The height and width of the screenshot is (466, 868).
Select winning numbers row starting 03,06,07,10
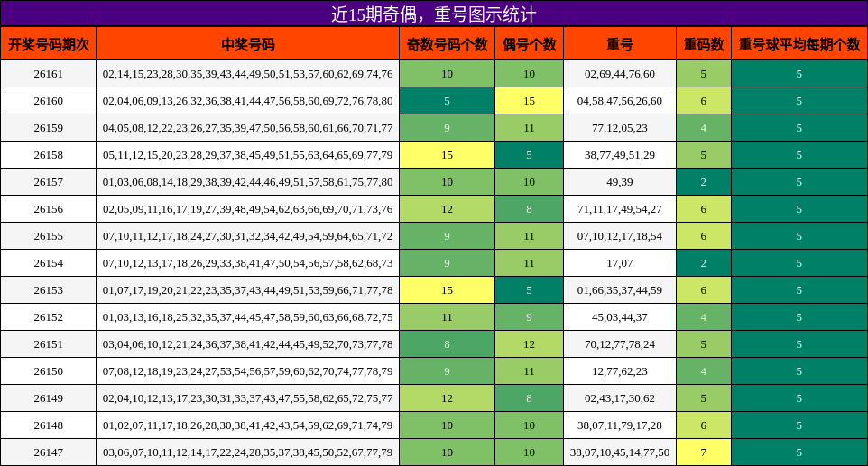pyautogui.click(x=247, y=452)
